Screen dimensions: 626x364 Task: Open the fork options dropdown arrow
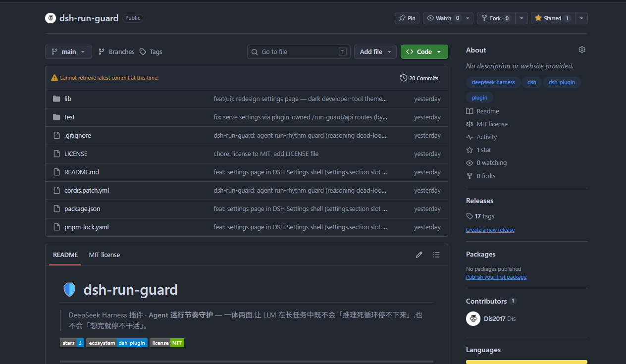522,18
